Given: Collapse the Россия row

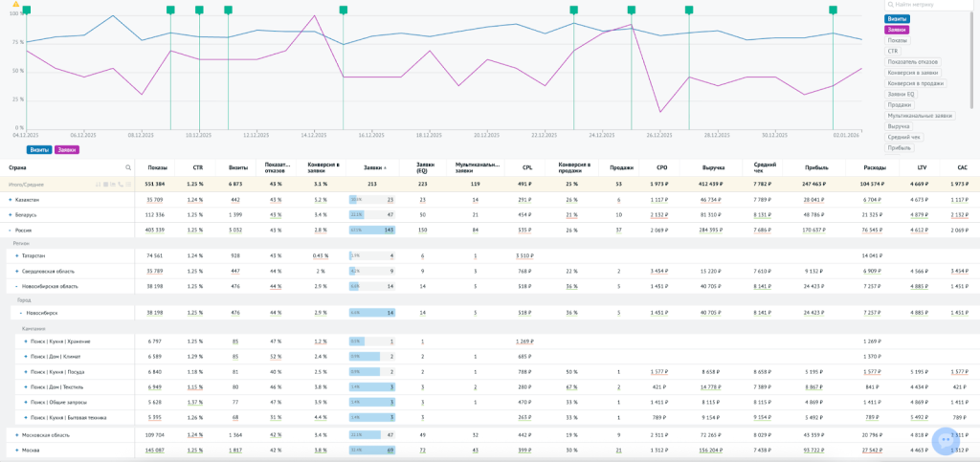Looking at the screenshot, I should (11, 231).
